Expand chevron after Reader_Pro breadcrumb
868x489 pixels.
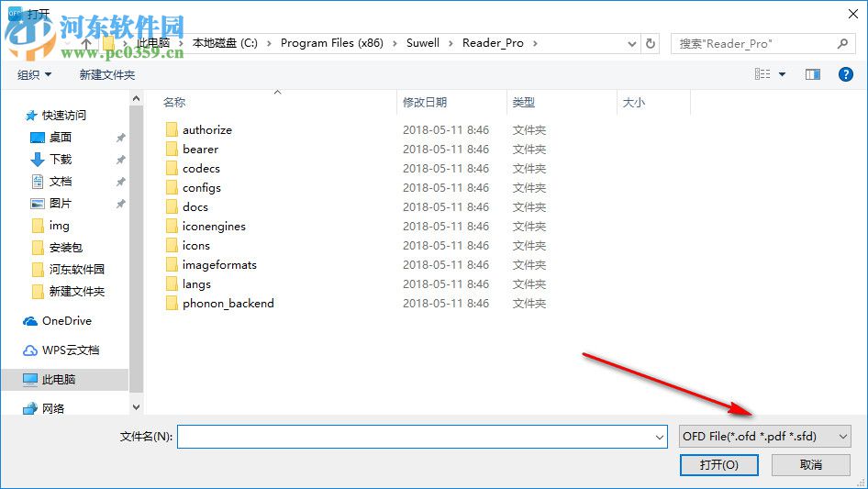pos(535,43)
